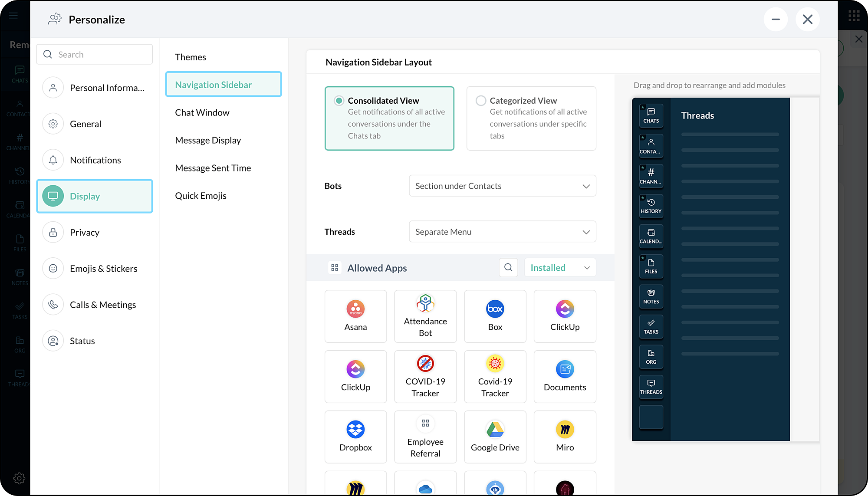Image resolution: width=868 pixels, height=496 pixels.
Task: Click the search icon beside Allowed Apps
Action: (508, 267)
